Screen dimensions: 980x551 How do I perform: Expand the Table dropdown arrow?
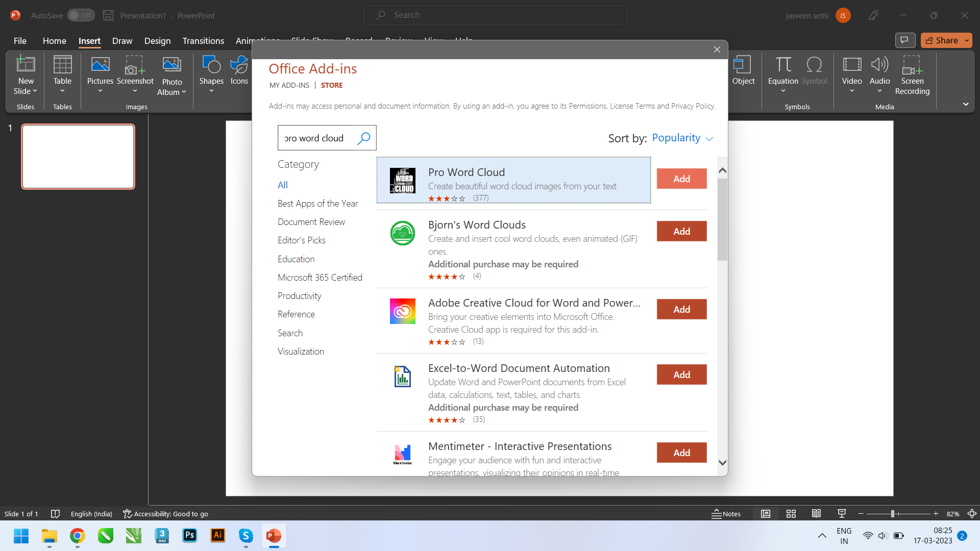pos(62,91)
